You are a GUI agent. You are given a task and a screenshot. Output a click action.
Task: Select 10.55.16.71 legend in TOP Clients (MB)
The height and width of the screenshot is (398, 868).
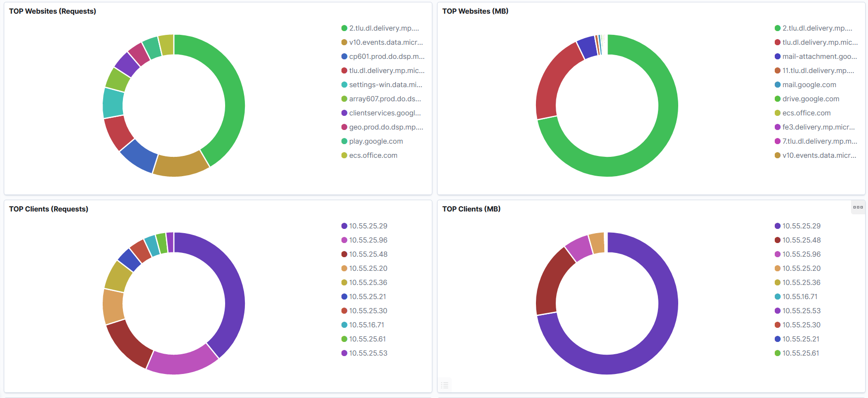point(796,297)
